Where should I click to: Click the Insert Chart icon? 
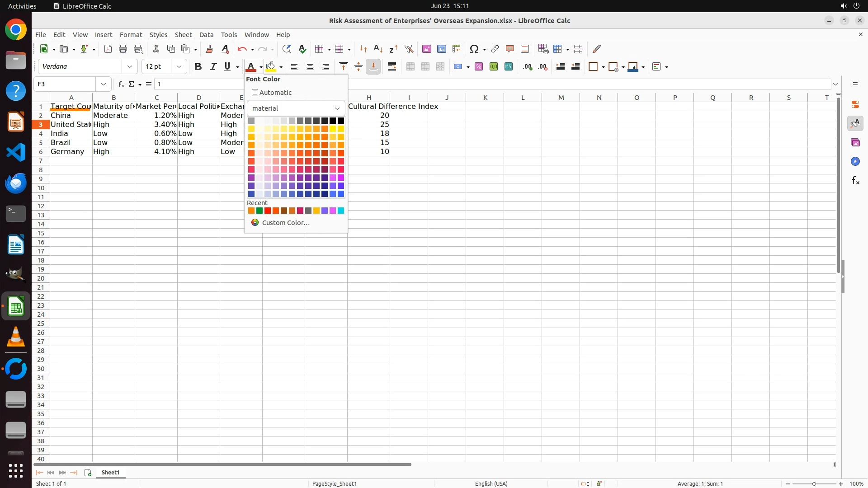pos(441,49)
